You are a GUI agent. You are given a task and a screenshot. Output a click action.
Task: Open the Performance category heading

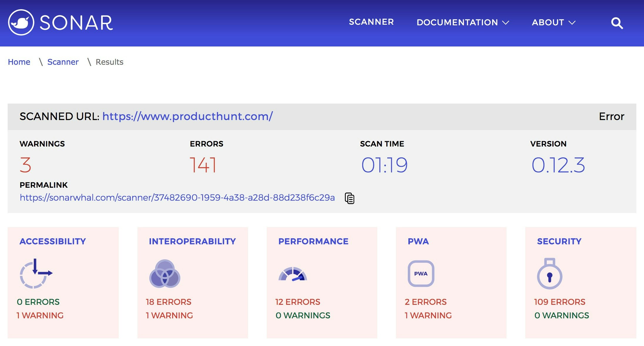pos(313,241)
